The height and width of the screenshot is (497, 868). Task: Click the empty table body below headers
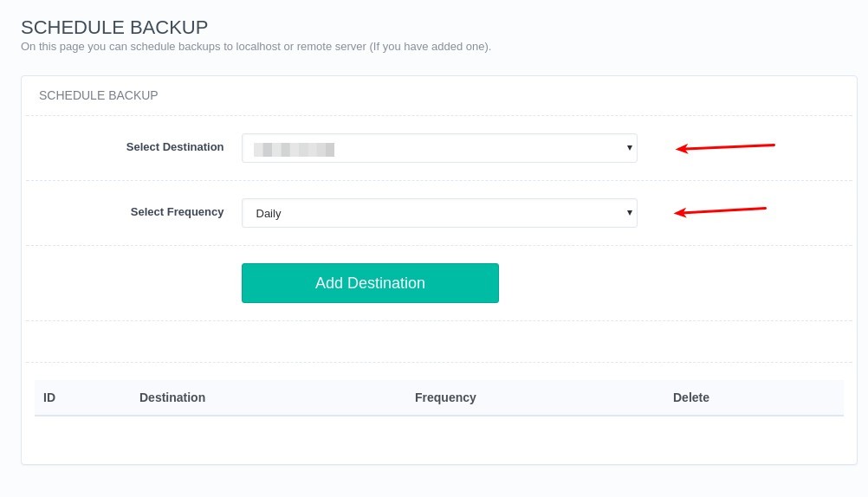pos(439,440)
